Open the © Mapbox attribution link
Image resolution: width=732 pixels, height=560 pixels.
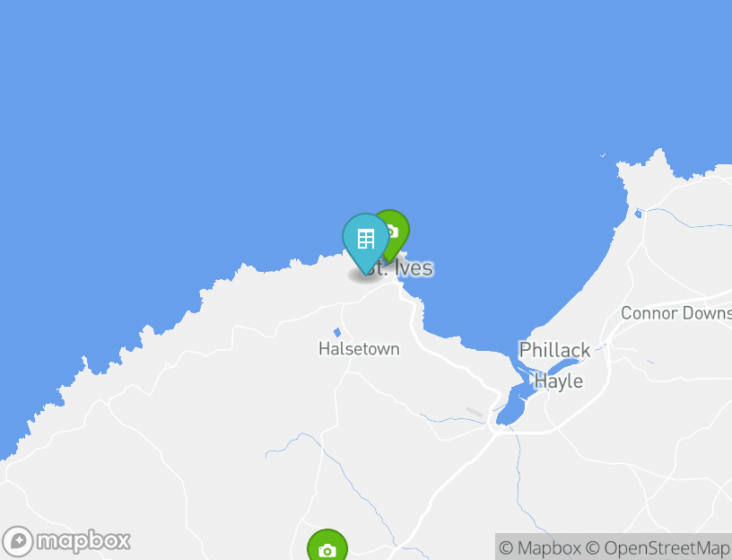tap(540, 547)
